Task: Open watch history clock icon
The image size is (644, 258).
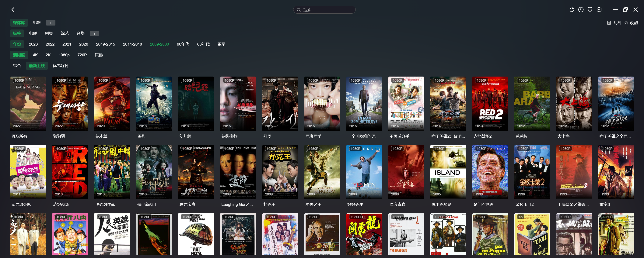Action: point(581,9)
